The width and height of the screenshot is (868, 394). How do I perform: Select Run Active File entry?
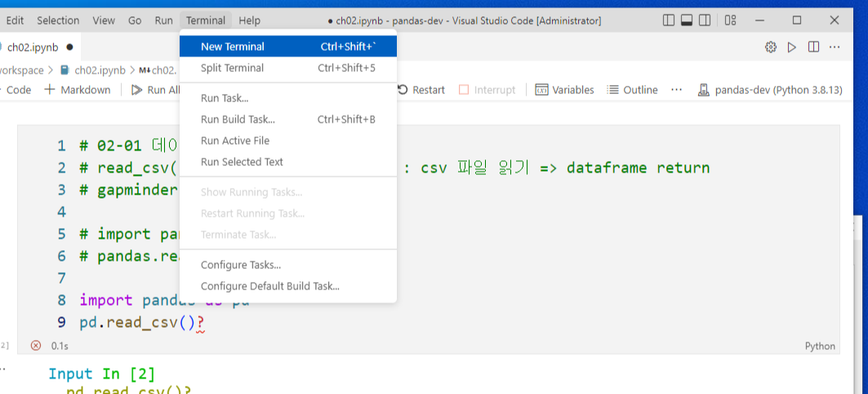point(288,141)
